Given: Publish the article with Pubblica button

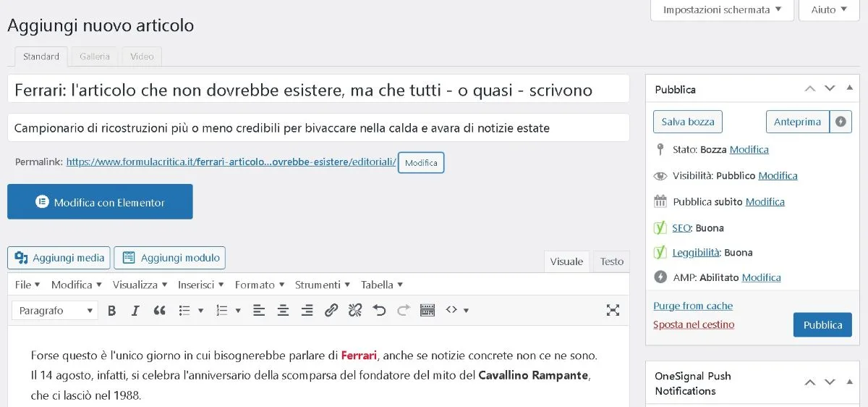Looking at the screenshot, I should click(822, 325).
